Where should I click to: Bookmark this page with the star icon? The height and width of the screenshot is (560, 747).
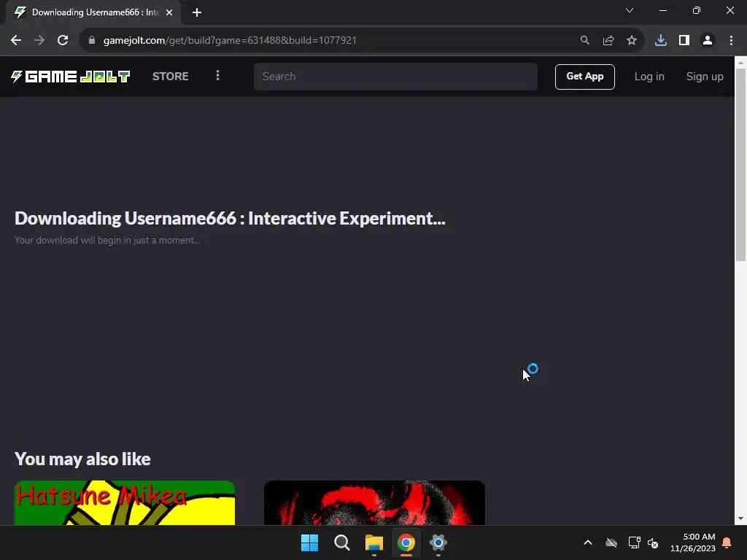tap(631, 41)
